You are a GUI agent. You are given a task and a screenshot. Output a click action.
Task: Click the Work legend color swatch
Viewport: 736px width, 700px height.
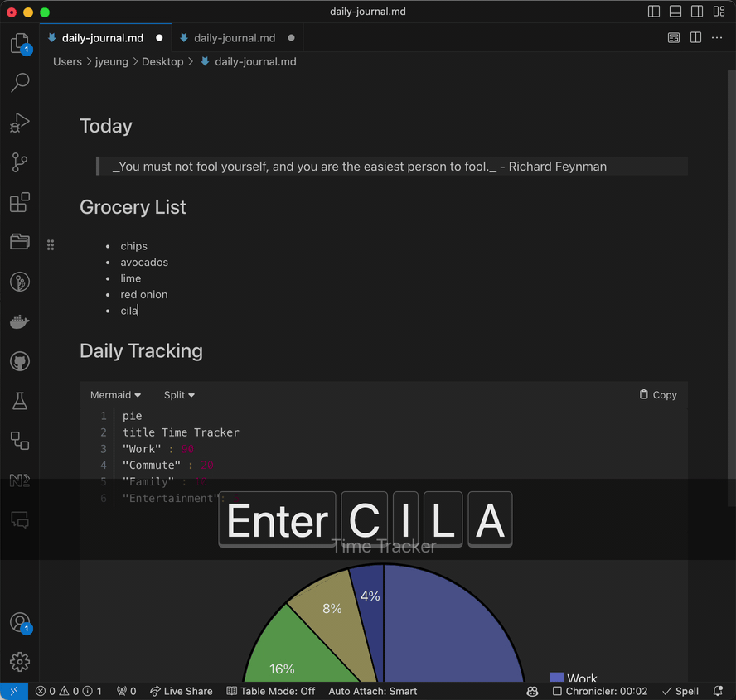(x=557, y=677)
